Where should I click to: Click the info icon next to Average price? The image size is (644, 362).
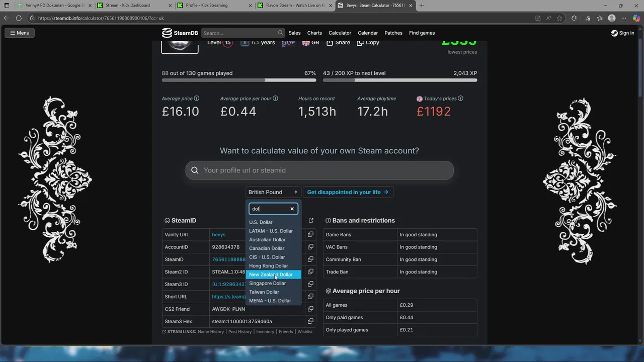click(196, 99)
